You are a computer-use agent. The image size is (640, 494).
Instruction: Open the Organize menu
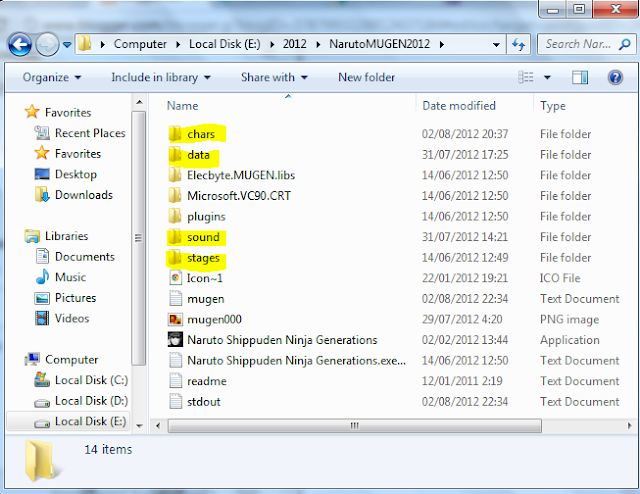pos(52,77)
